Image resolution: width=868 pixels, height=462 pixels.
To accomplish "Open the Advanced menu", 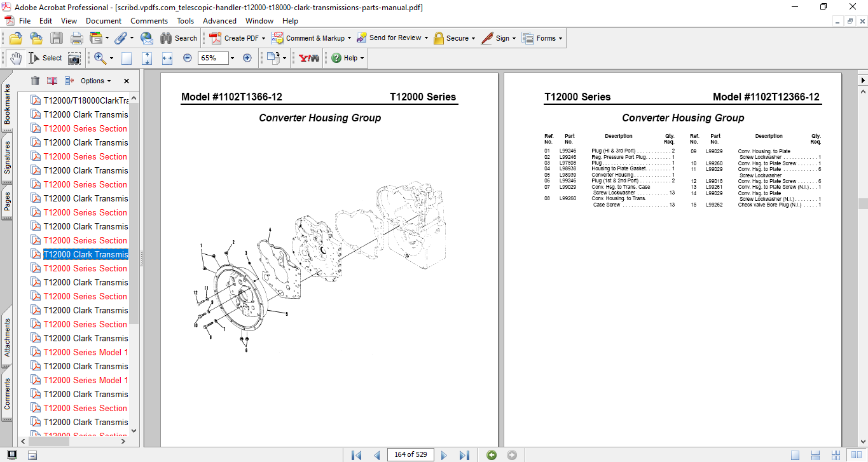I will 219,21.
